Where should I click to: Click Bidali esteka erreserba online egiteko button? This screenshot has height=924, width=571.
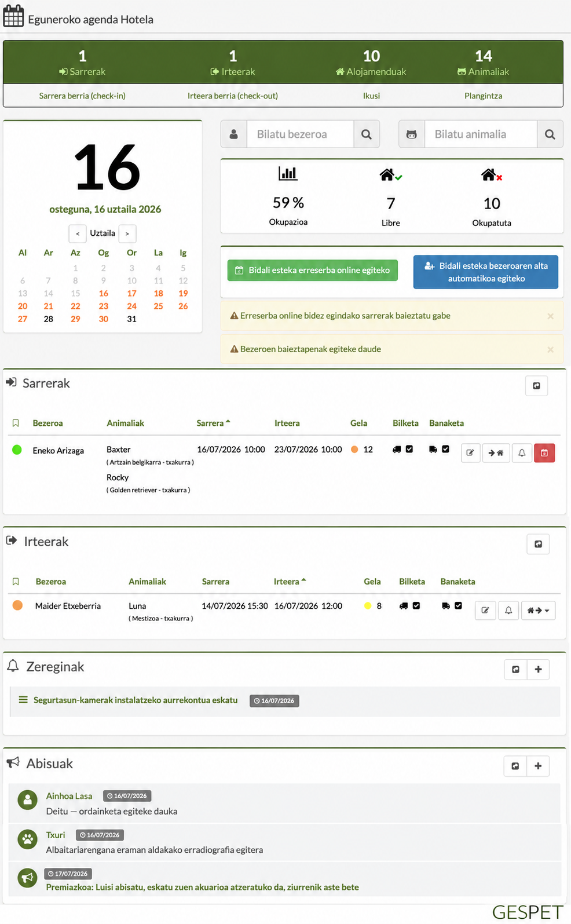[313, 270]
